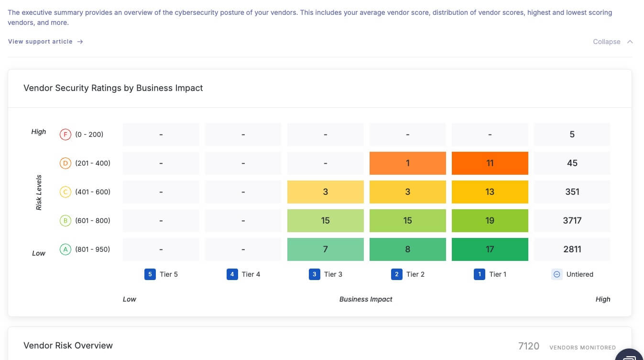Click the Untiered status icon
The height and width of the screenshot is (360, 644).
coord(556,274)
